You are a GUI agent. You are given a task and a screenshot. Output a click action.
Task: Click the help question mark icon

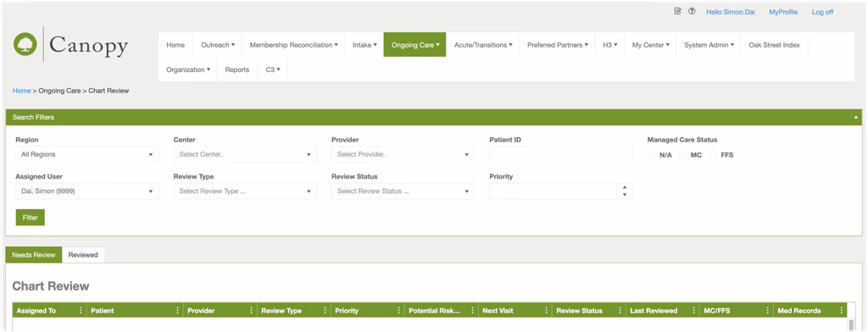pos(692,11)
